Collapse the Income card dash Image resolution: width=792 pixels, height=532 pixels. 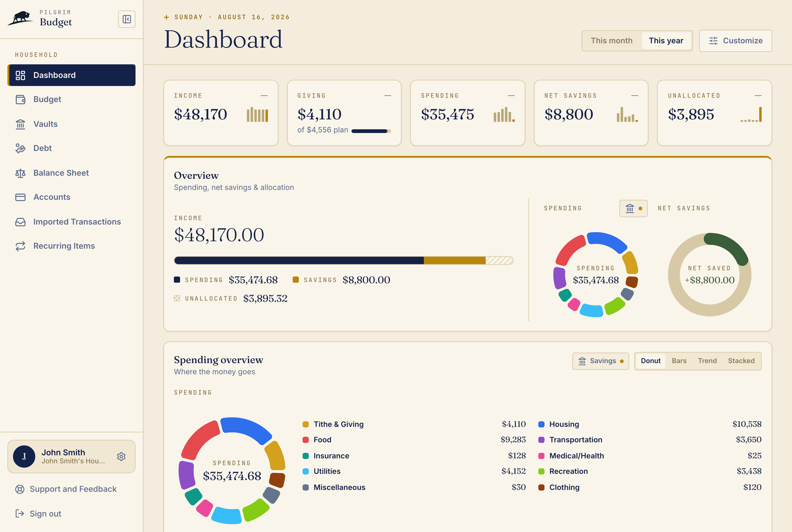point(264,96)
